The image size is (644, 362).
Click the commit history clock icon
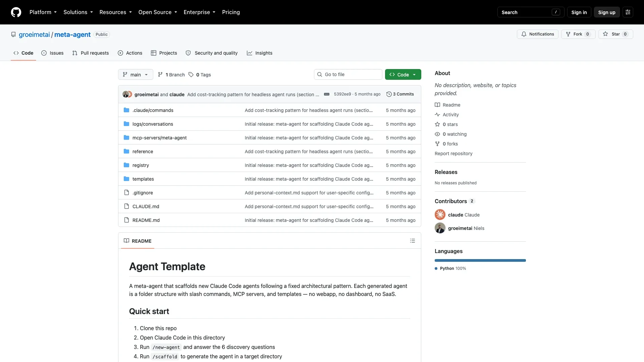pyautogui.click(x=389, y=94)
